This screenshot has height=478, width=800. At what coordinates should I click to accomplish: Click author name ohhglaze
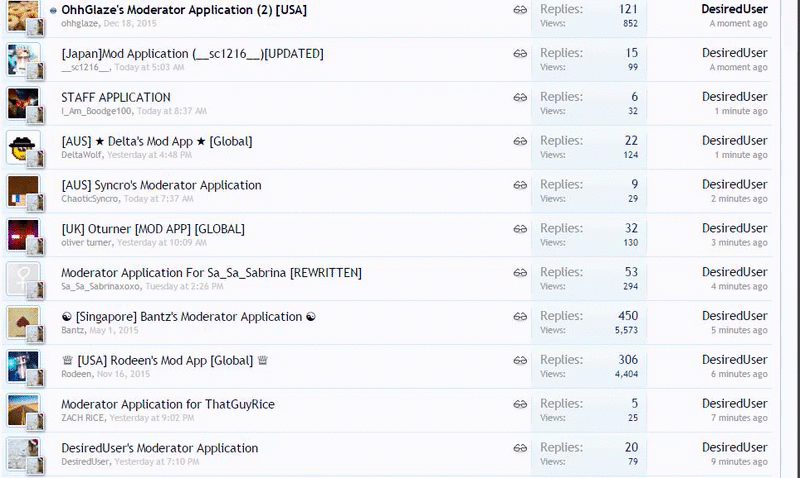(80, 23)
